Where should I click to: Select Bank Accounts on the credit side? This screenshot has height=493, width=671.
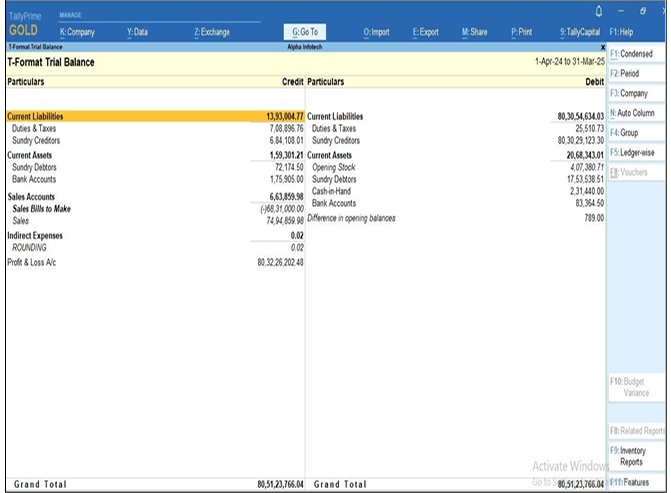(155, 179)
